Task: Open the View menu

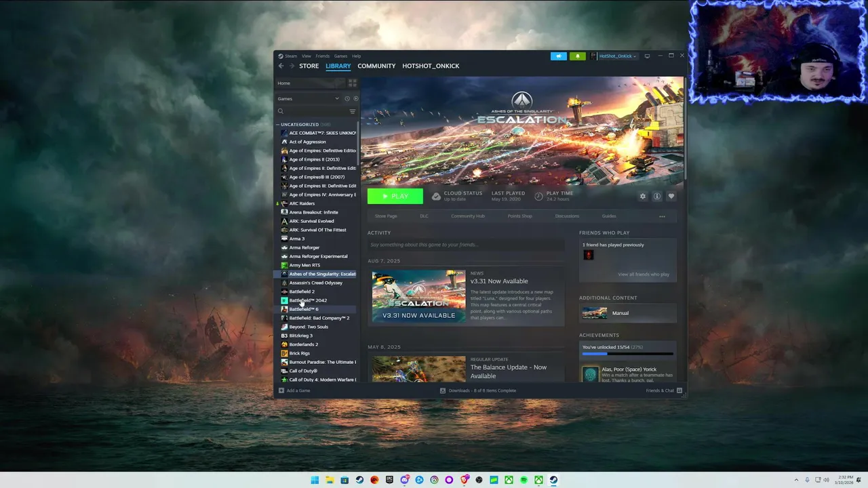Action: pyautogui.click(x=307, y=56)
